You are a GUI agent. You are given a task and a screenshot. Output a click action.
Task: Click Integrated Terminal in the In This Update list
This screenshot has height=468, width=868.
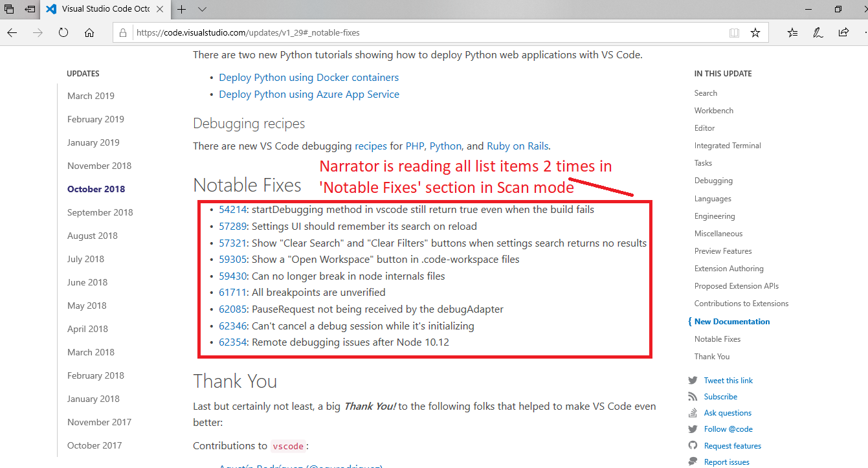tap(727, 145)
